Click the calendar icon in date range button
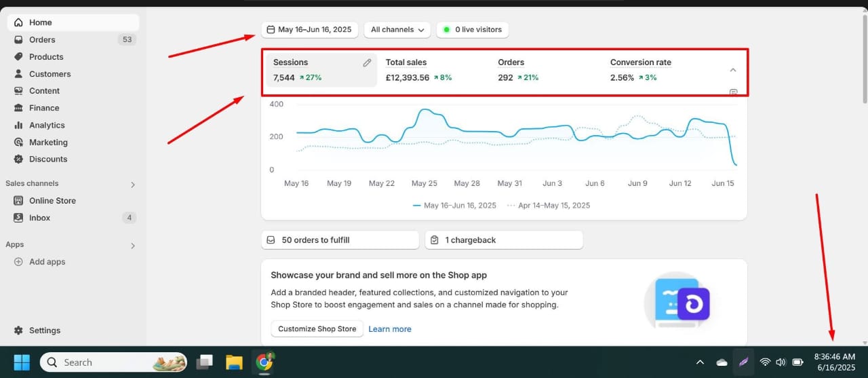 point(271,30)
